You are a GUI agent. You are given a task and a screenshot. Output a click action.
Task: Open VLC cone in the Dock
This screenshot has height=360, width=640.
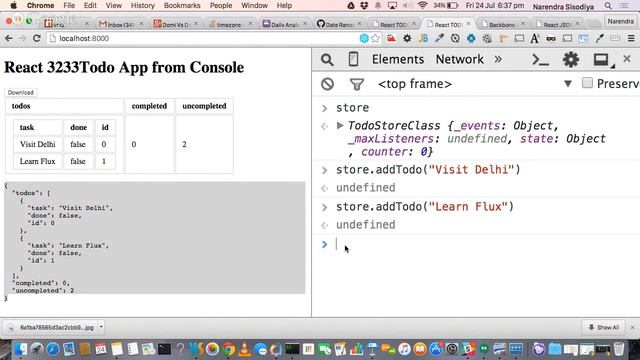244,349
